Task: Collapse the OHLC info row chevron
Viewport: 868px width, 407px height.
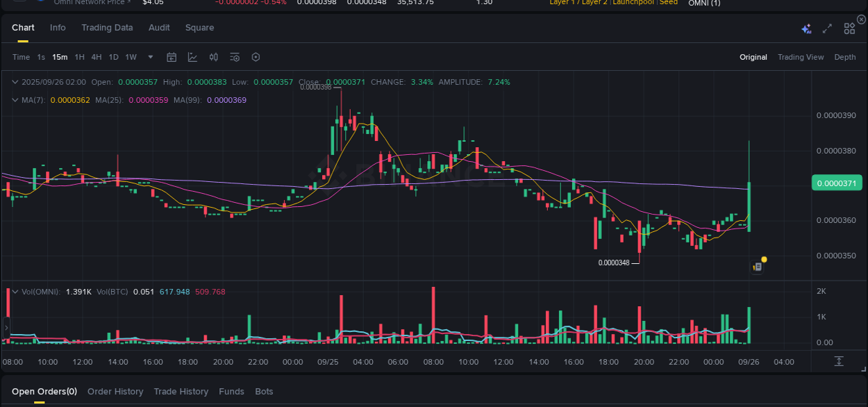Action: [15, 82]
